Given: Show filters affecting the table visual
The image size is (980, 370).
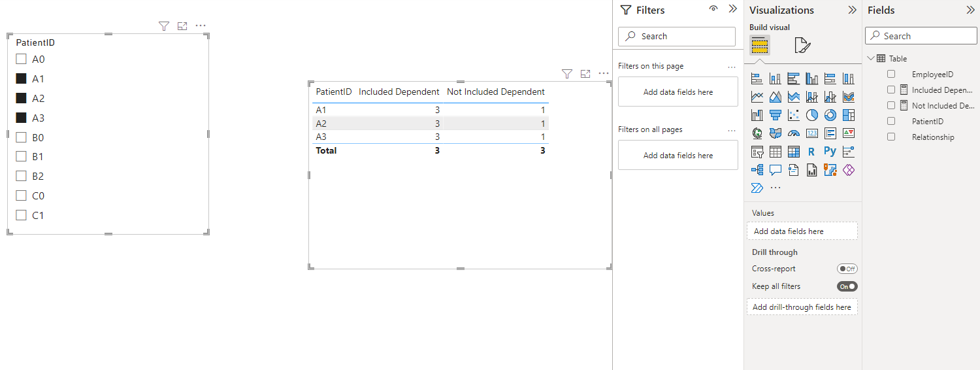Looking at the screenshot, I should click(567, 74).
